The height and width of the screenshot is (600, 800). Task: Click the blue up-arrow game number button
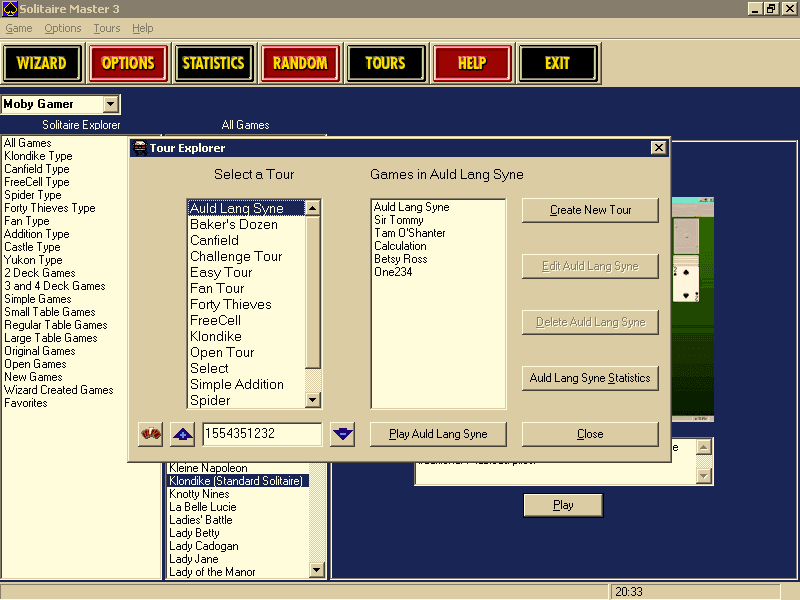pos(183,434)
